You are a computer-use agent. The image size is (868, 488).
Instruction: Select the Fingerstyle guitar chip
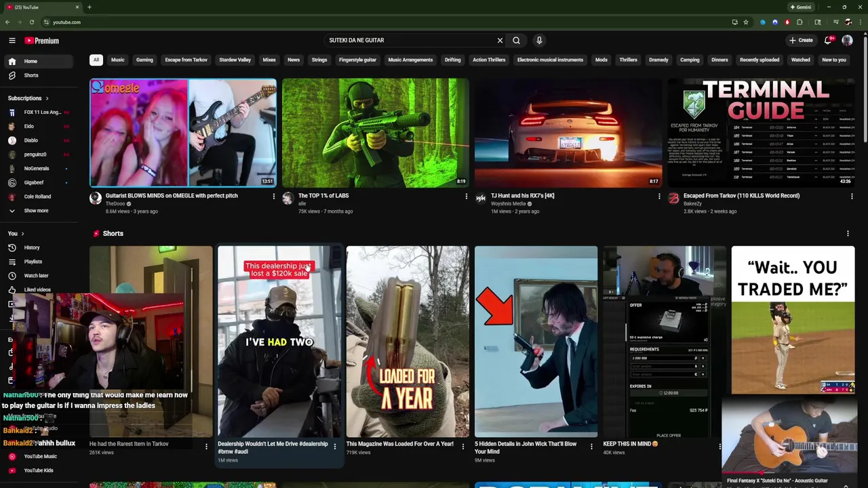coord(357,60)
